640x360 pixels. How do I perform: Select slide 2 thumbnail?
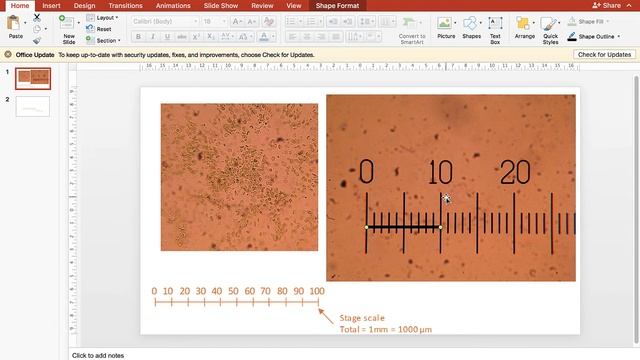33,106
